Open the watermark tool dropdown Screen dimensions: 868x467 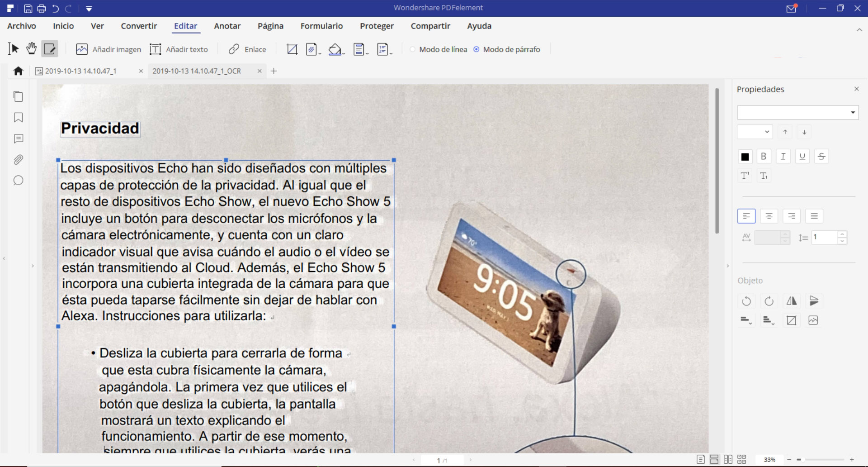313,49
